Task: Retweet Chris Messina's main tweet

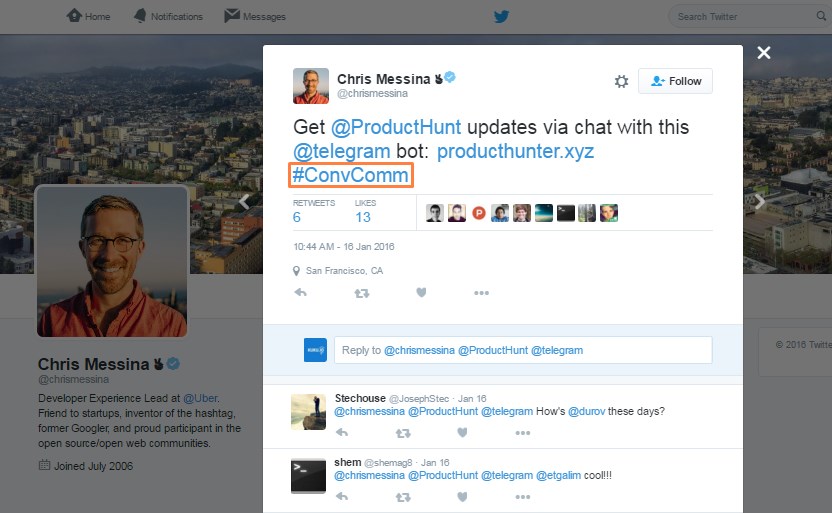Action: [x=362, y=293]
